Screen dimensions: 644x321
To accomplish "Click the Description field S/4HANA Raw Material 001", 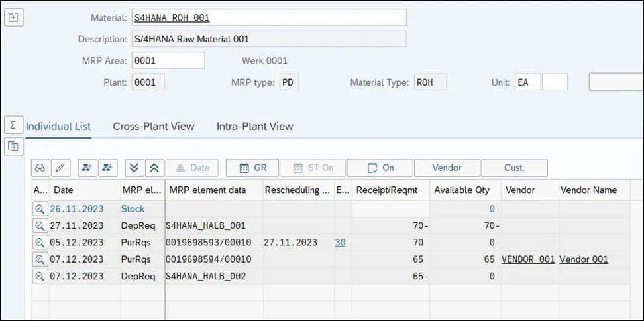I will click(269, 39).
